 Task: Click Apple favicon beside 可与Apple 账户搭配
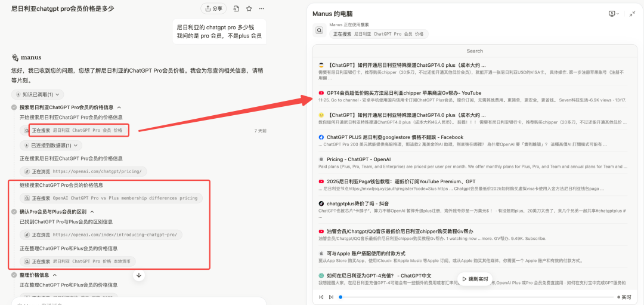[x=321, y=253]
